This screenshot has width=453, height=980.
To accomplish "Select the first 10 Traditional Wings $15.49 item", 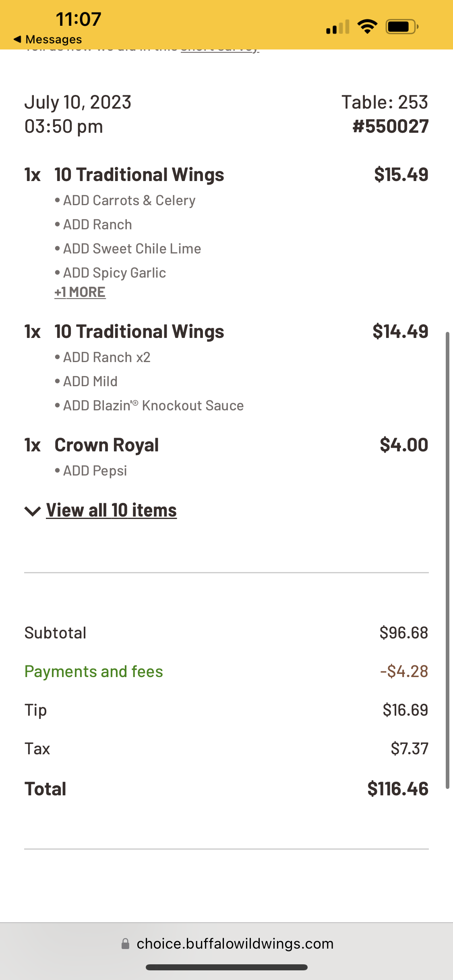I will 139,175.
